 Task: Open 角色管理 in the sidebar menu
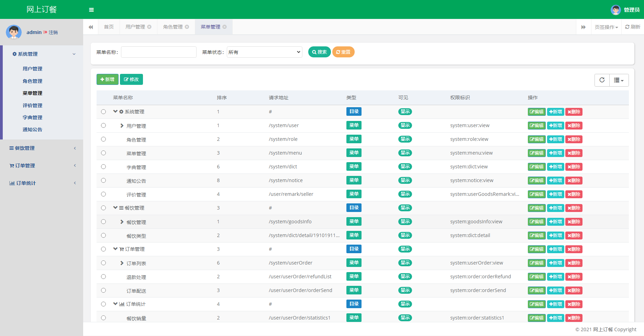[33, 81]
